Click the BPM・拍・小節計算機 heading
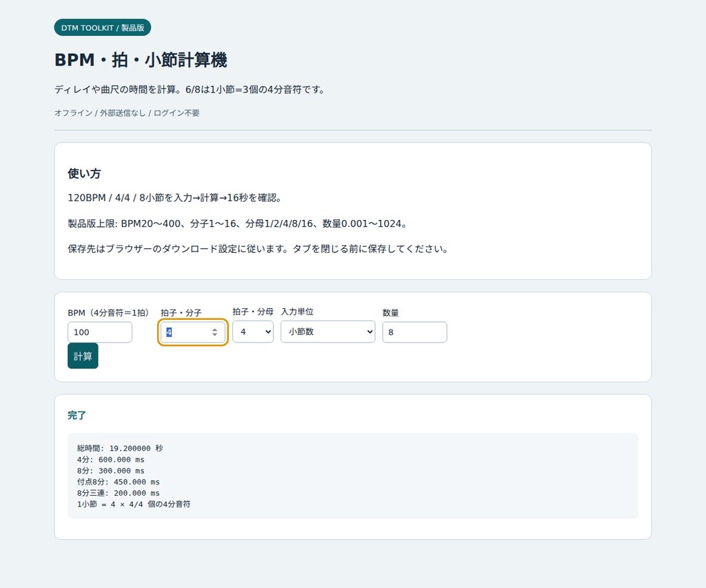This screenshot has height=588, width=706. pos(141,60)
